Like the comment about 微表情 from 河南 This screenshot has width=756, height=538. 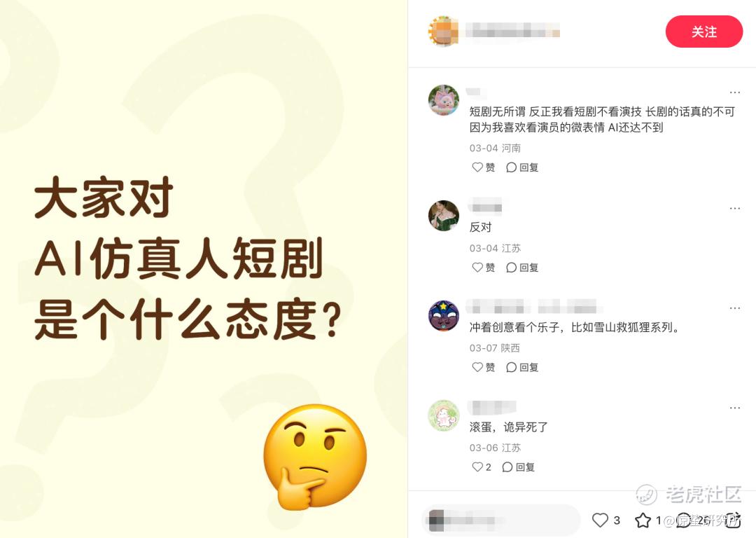pos(484,167)
